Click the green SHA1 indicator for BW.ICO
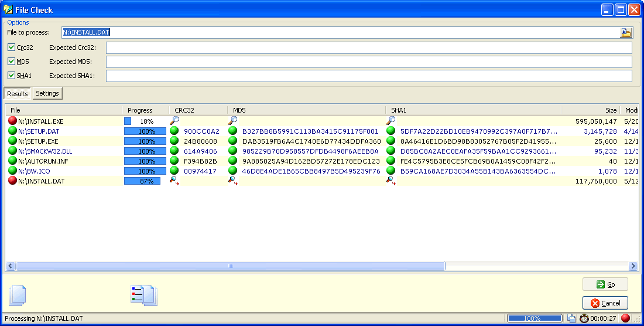Screen dimensions: 644x326 coord(391,171)
